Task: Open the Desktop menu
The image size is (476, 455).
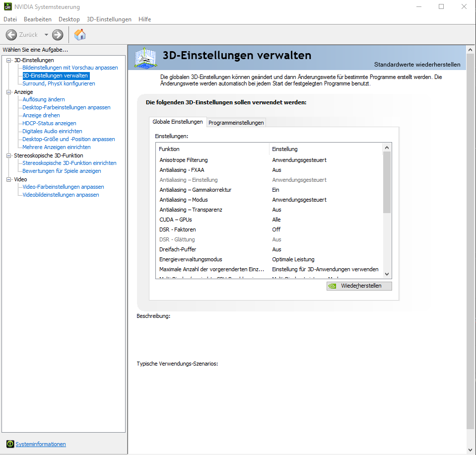Action: pos(69,19)
